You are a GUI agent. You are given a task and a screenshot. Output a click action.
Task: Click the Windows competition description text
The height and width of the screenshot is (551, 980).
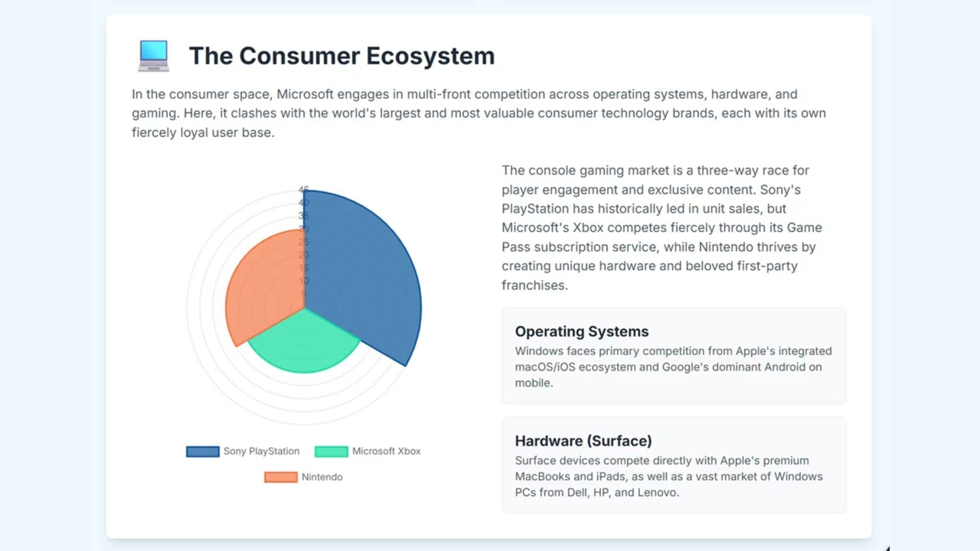pyautogui.click(x=673, y=367)
